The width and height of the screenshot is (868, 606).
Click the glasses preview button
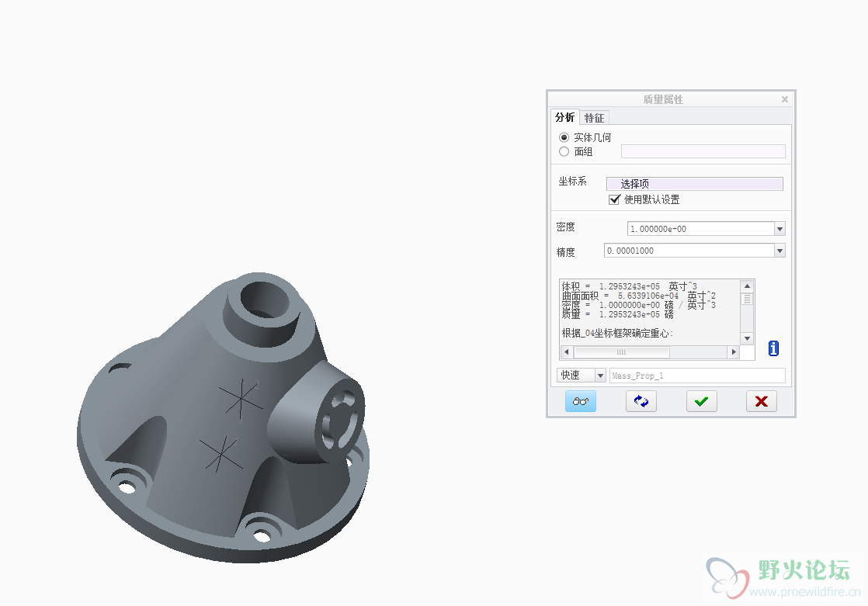[x=580, y=401]
